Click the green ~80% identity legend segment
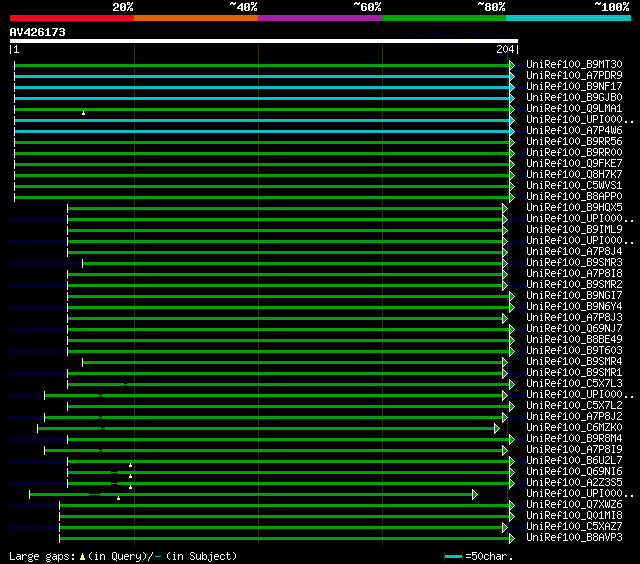The width and height of the screenshot is (640, 564). click(444, 18)
